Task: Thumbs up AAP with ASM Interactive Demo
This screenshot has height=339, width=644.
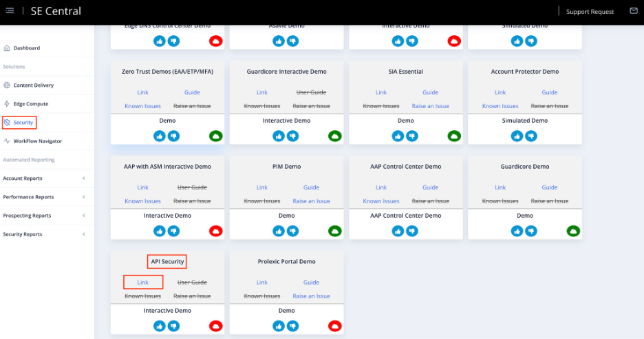Action: tap(160, 231)
